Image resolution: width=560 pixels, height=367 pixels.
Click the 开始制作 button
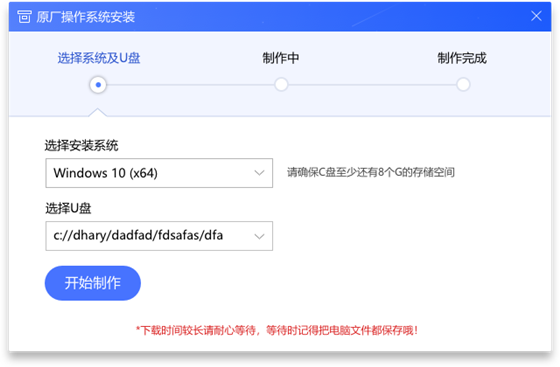point(93,283)
